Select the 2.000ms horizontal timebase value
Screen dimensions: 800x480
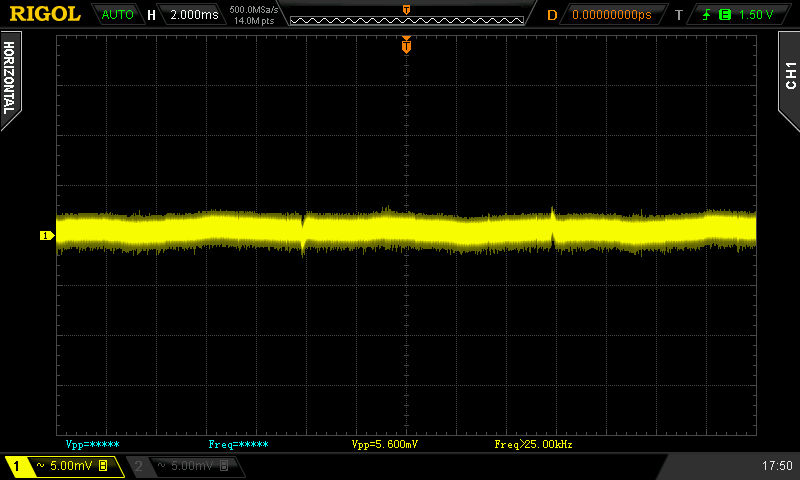pos(194,15)
